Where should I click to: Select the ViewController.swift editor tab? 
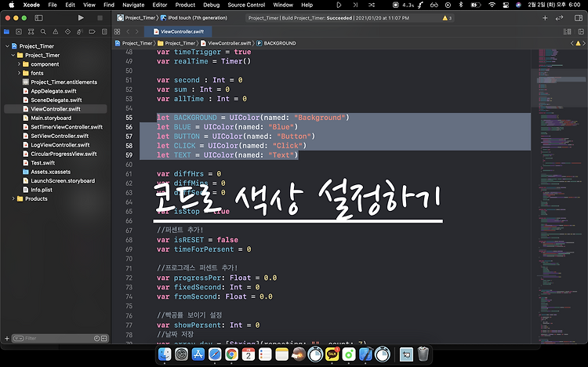(179, 32)
